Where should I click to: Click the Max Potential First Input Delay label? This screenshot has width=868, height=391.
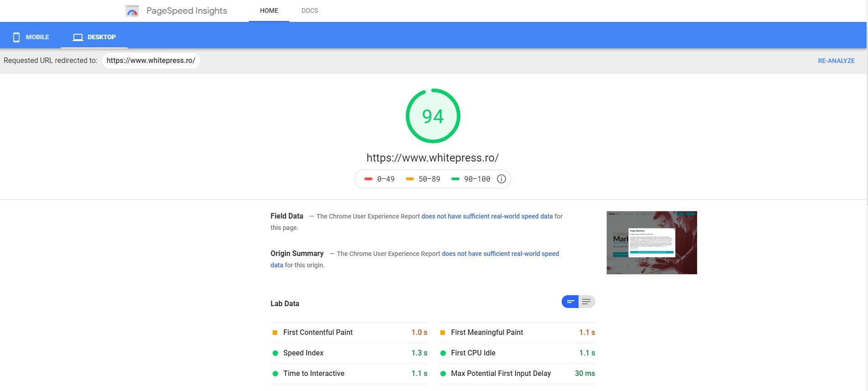pyautogui.click(x=501, y=374)
